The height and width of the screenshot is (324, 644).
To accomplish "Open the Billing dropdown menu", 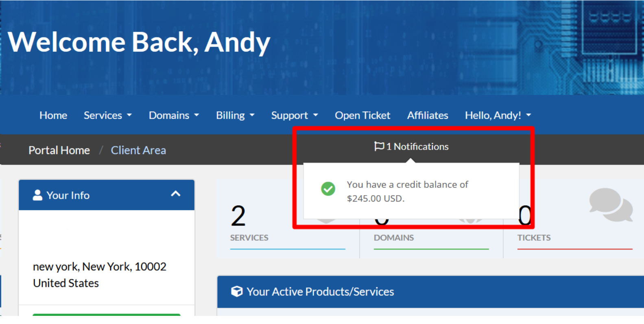I will pyautogui.click(x=235, y=115).
